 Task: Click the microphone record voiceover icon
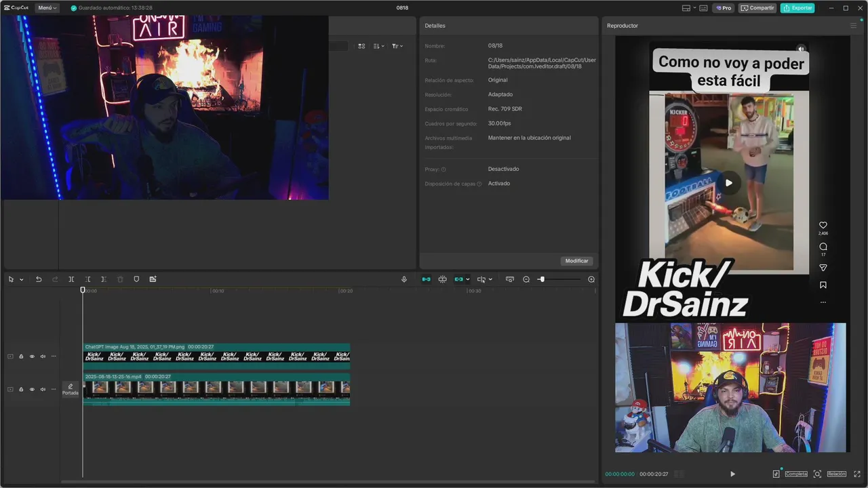click(404, 279)
